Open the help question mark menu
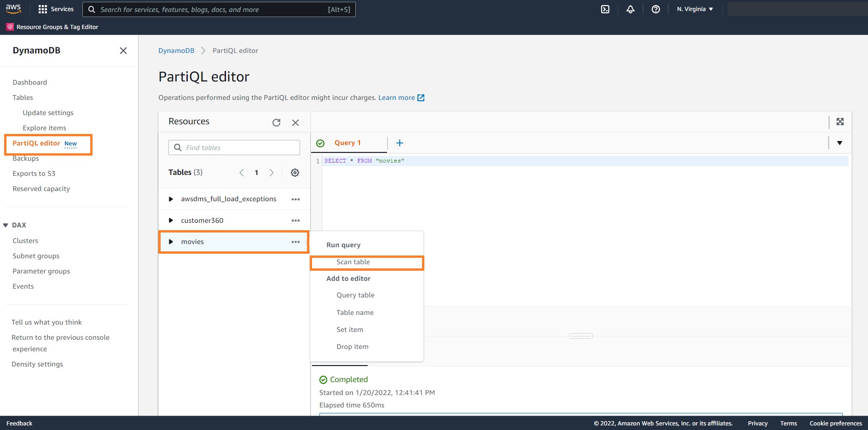This screenshot has height=430, width=868. click(x=656, y=9)
